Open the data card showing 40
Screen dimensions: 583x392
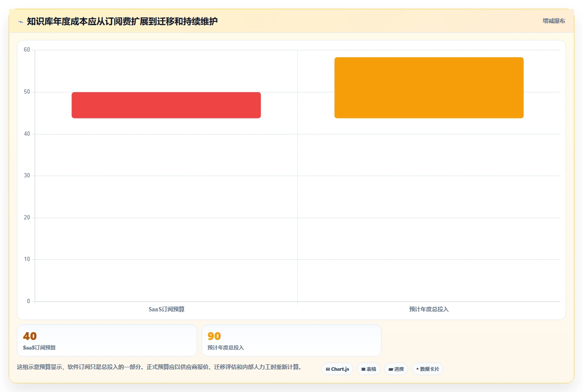pyautogui.click(x=107, y=340)
